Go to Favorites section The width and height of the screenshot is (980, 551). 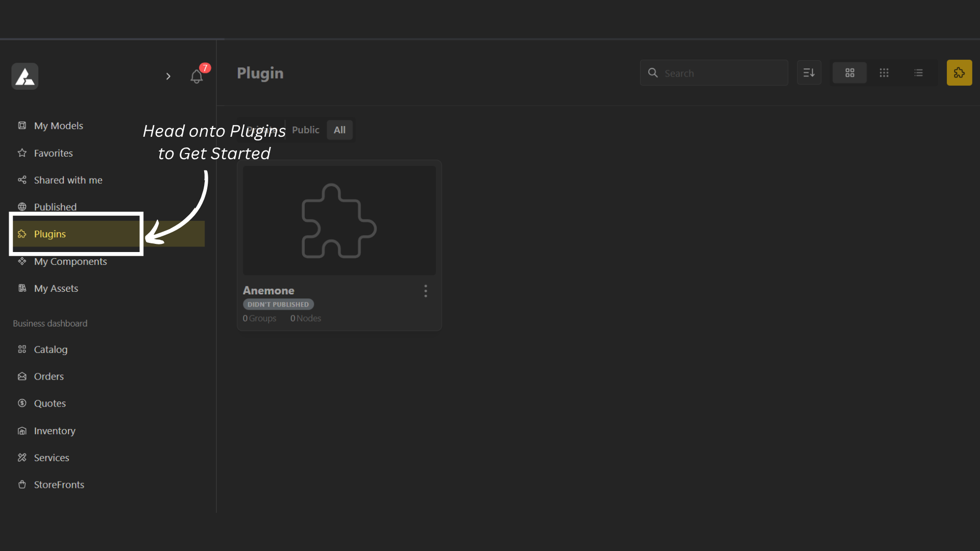[53, 153]
